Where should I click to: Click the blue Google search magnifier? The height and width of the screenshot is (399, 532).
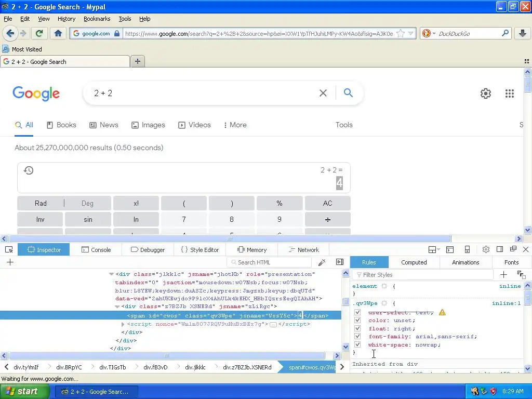348,92
